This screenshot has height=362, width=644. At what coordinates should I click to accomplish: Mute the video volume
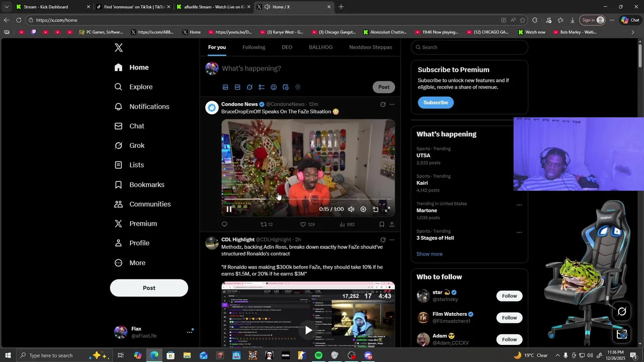[351, 209]
